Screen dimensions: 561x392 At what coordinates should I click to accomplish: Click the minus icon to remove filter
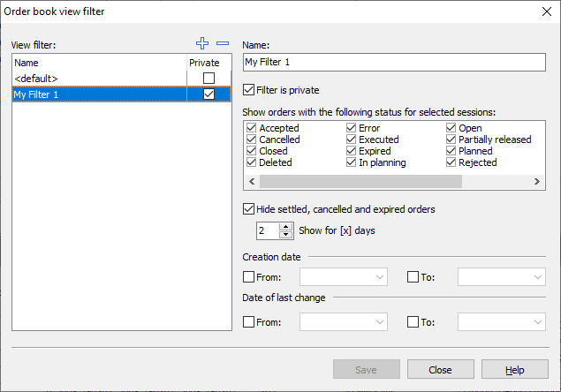tap(223, 43)
